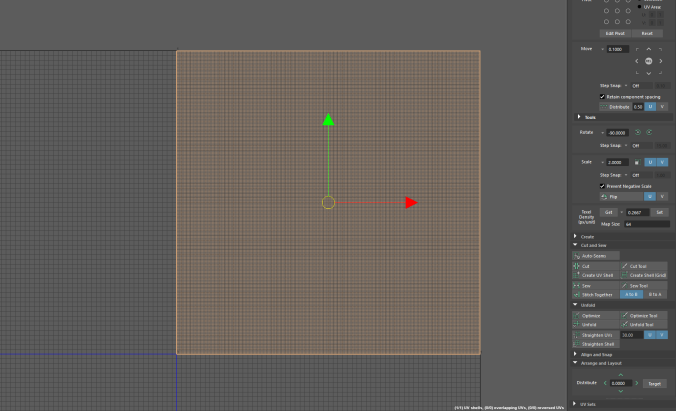This screenshot has width=676, height=411.
Task: Click Straighten UVs
Action: 596,335
